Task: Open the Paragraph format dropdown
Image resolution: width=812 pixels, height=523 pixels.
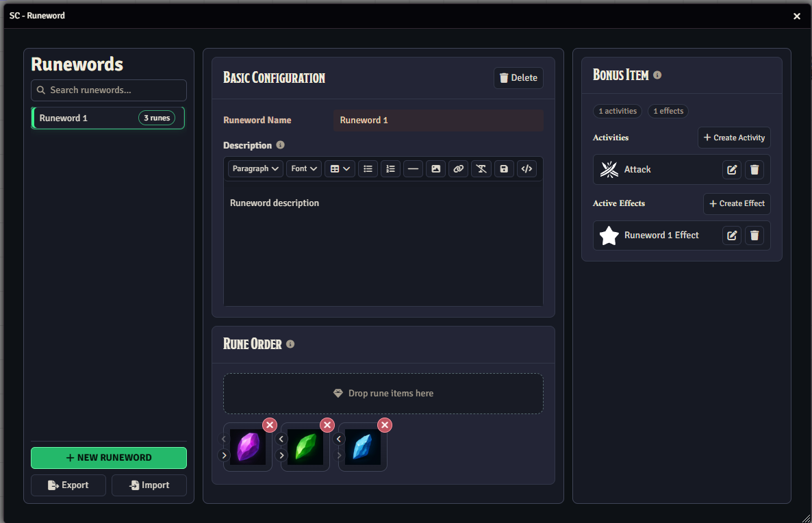Action: pos(255,169)
